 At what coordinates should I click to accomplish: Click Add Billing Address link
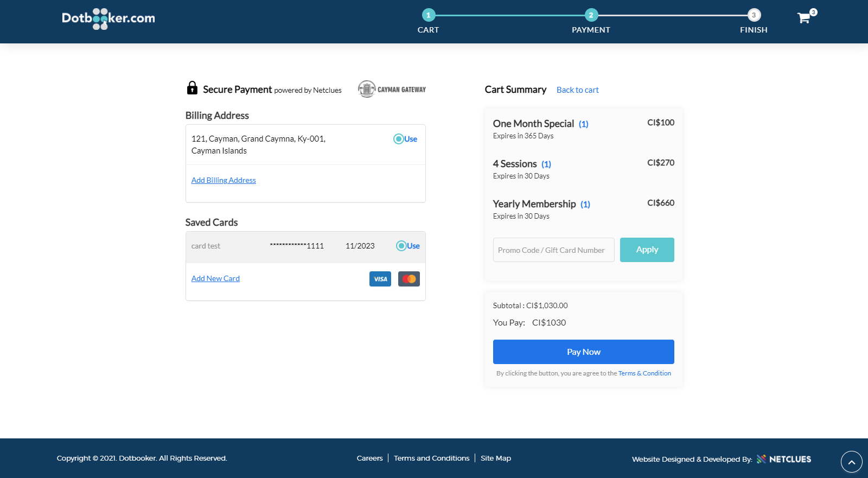pyautogui.click(x=224, y=180)
